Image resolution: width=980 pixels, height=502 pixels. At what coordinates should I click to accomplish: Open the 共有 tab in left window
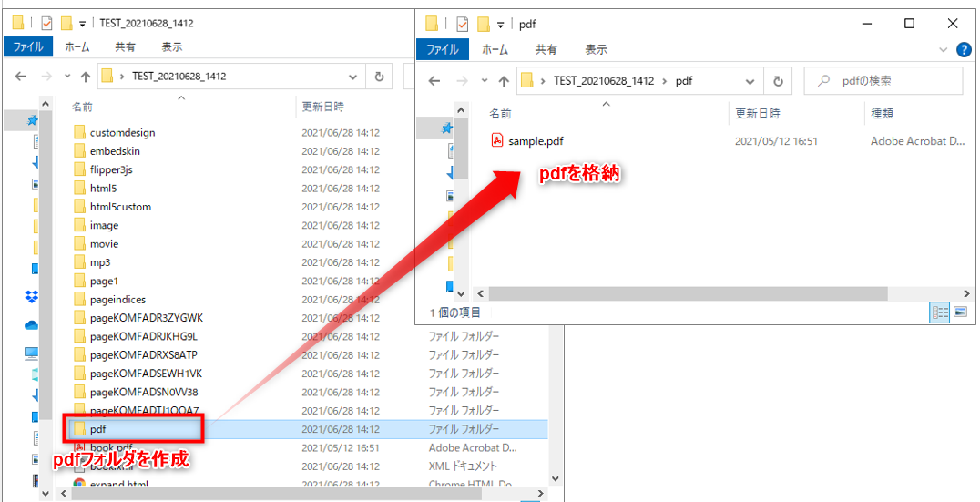125,46
